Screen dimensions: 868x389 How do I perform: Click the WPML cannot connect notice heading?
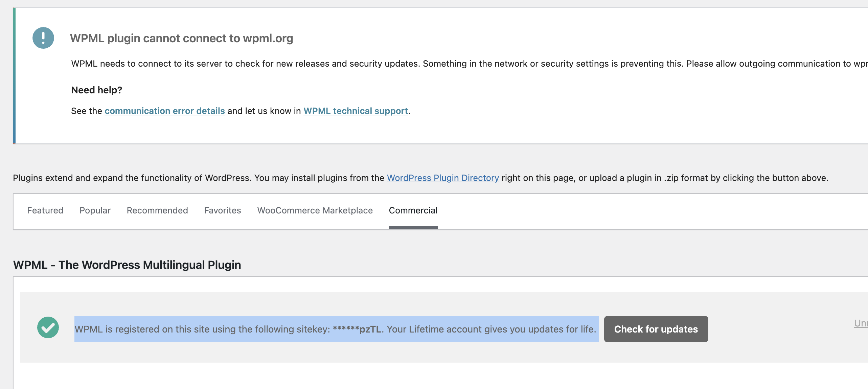click(181, 39)
